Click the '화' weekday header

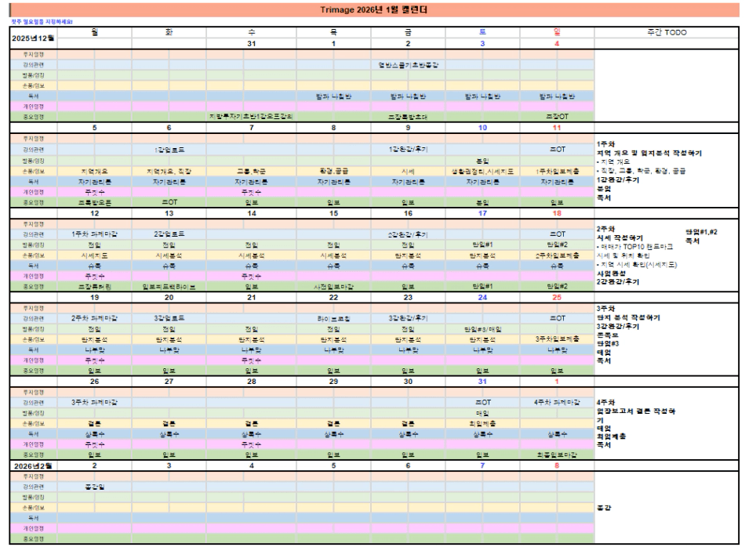click(x=169, y=32)
